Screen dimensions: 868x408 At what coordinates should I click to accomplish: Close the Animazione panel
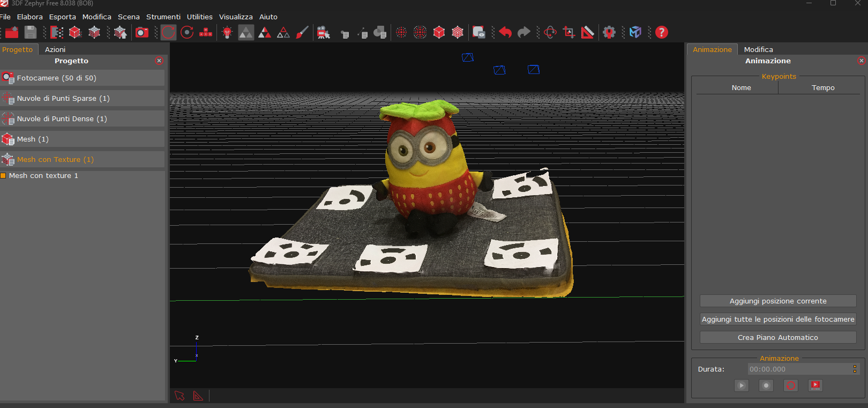coord(862,61)
